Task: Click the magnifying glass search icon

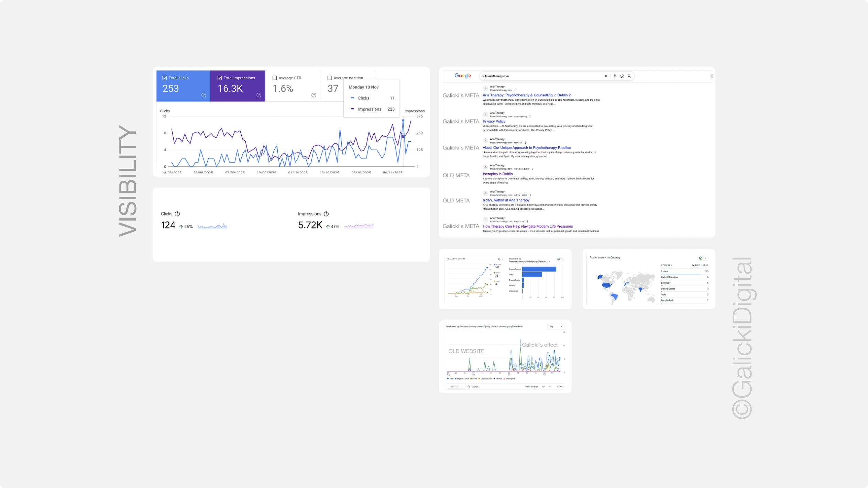Action: pyautogui.click(x=629, y=76)
